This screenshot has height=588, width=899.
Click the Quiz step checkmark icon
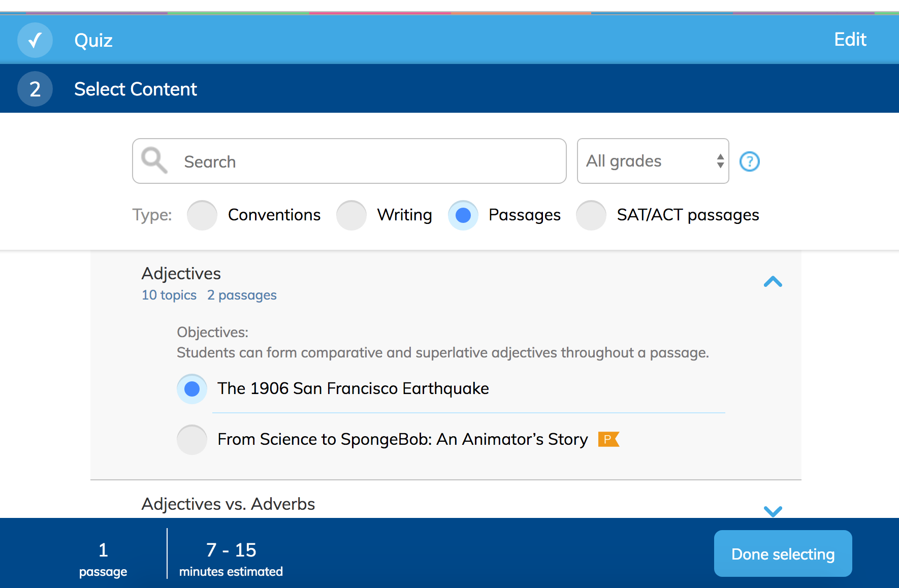[35, 40]
